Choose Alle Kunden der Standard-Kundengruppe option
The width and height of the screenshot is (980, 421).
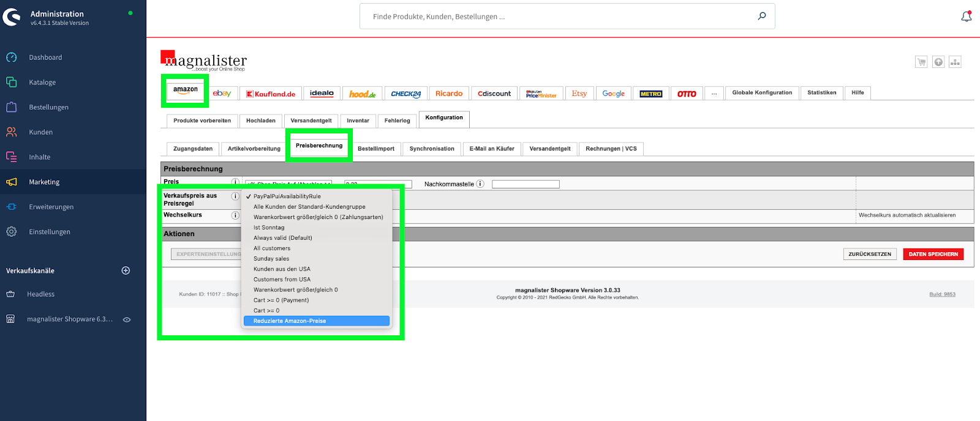[x=317, y=207]
